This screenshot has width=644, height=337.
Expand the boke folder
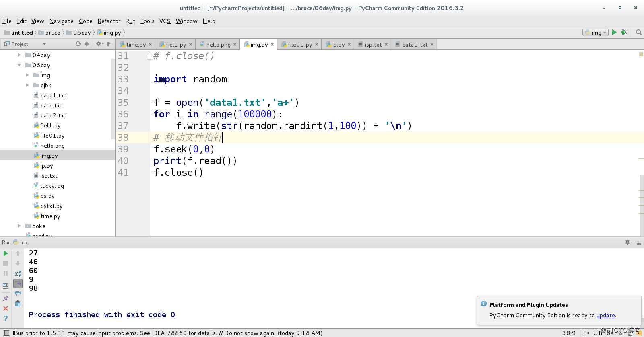[19, 226]
